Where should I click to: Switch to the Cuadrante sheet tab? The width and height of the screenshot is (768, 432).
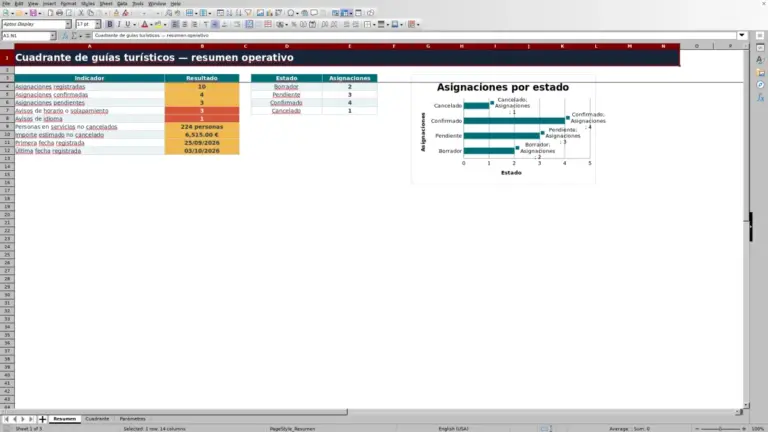click(x=97, y=419)
